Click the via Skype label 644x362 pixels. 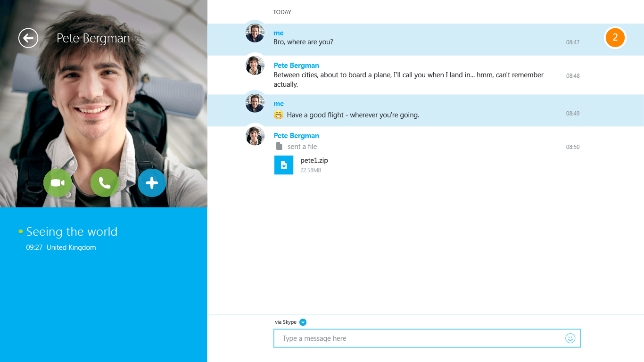286,322
